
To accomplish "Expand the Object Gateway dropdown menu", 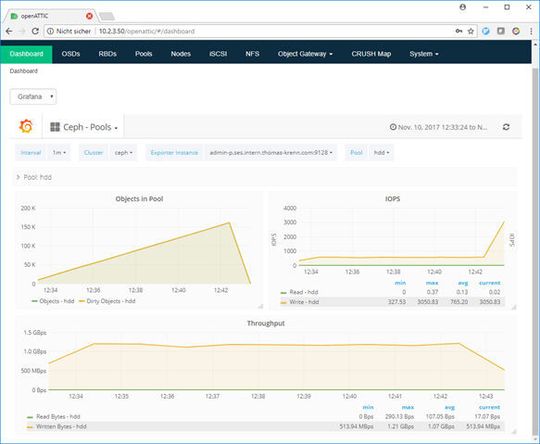I will pyautogui.click(x=305, y=54).
